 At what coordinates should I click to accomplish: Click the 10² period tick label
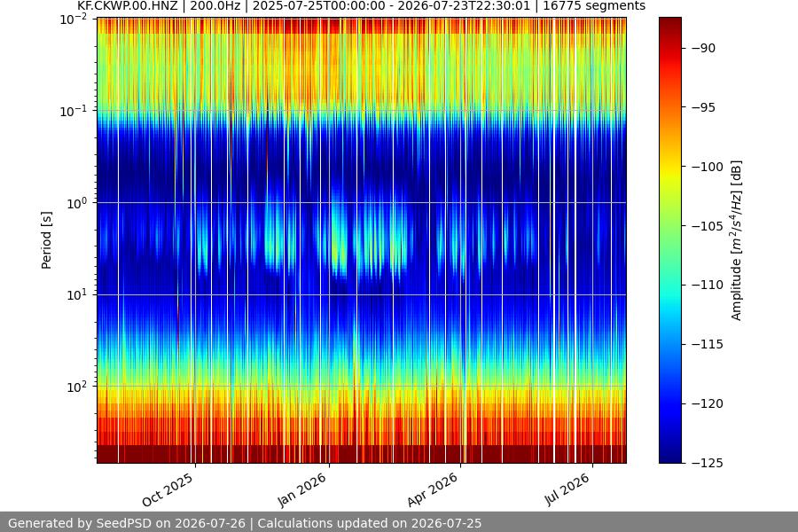tap(77, 387)
